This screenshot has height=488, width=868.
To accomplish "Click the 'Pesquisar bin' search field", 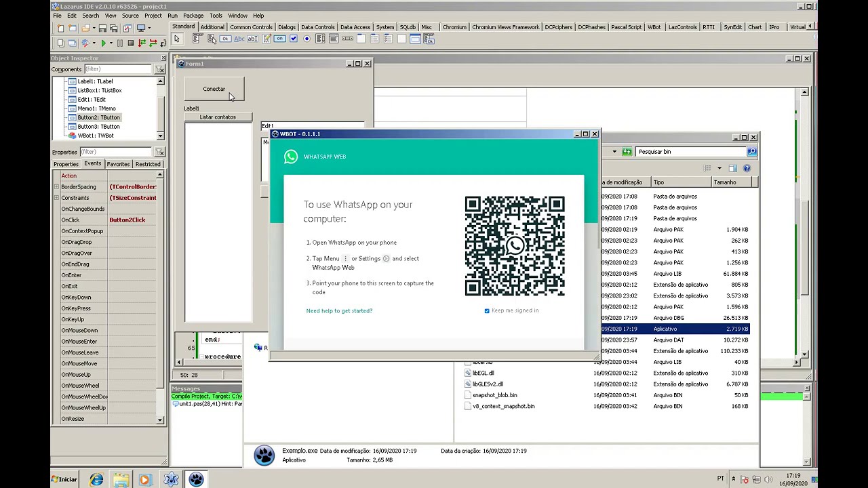I will click(x=690, y=151).
